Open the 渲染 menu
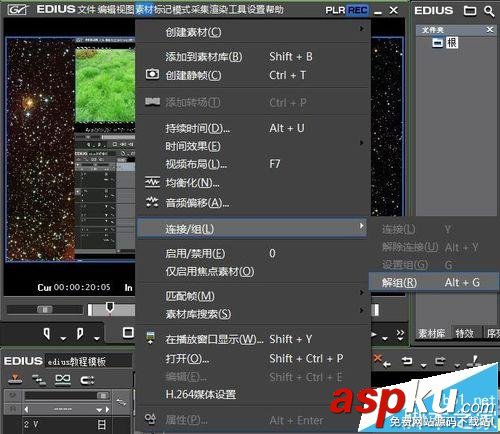500x434 pixels. [x=219, y=9]
